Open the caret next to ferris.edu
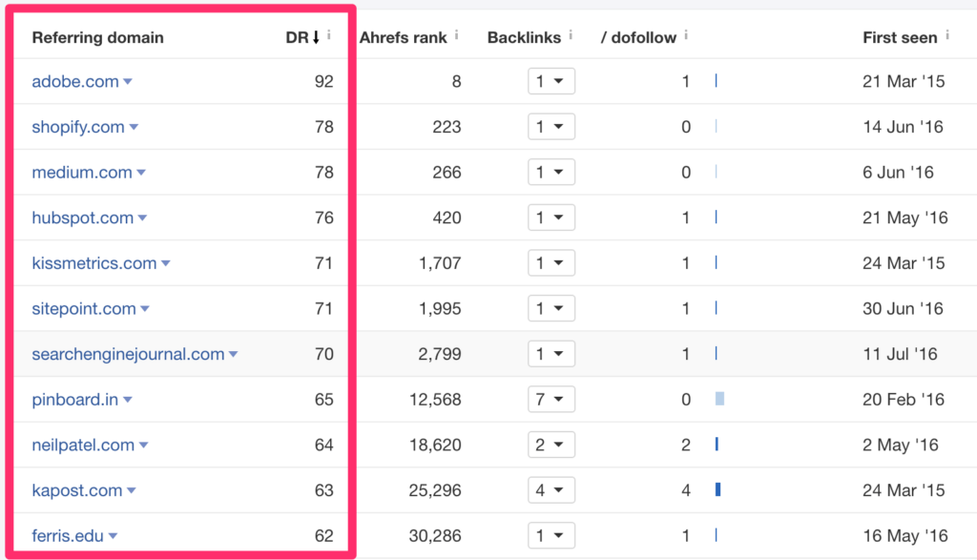This screenshot has width=977, height=560. pos(113,536)
